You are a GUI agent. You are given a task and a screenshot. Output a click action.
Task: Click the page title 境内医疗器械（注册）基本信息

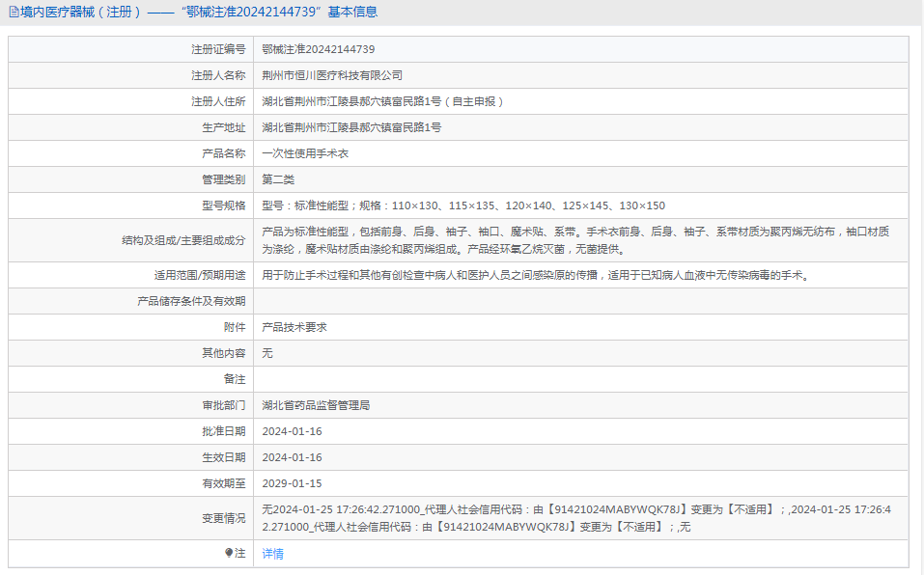[x=199, y=12]
